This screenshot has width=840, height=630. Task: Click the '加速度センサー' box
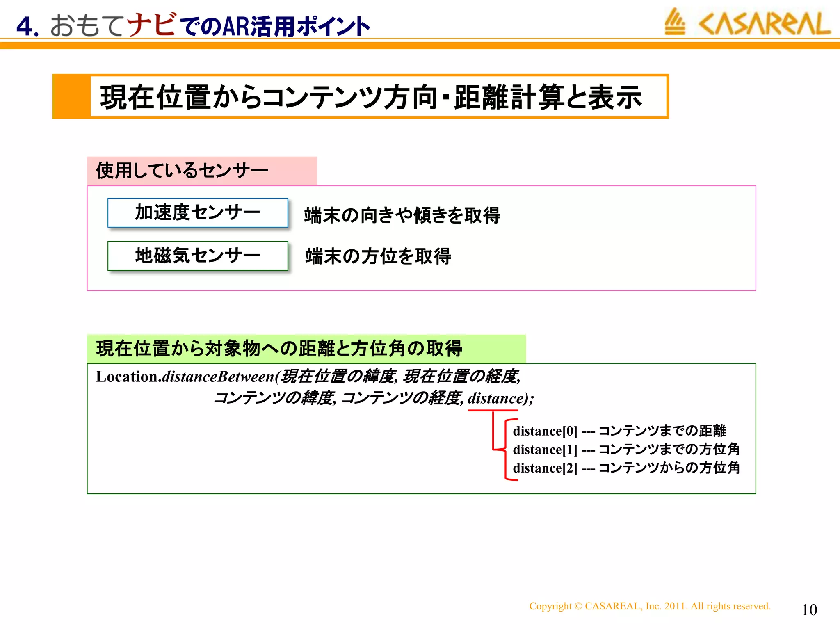coord(198,212)
